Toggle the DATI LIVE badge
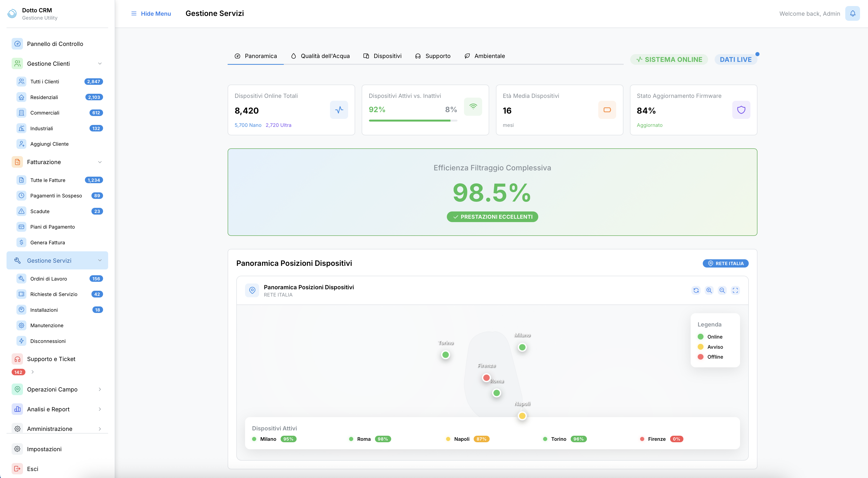The width and height of the screenshot is (868, 478). (x=736, y=60)
